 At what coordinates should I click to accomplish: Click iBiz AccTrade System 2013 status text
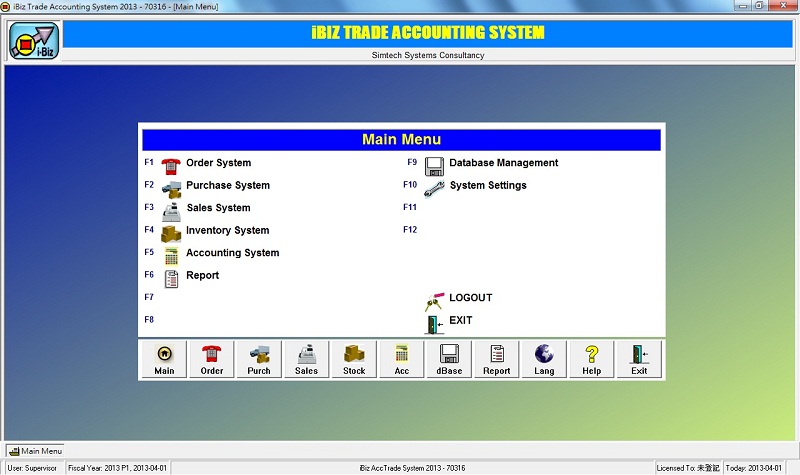click(412, 468)
